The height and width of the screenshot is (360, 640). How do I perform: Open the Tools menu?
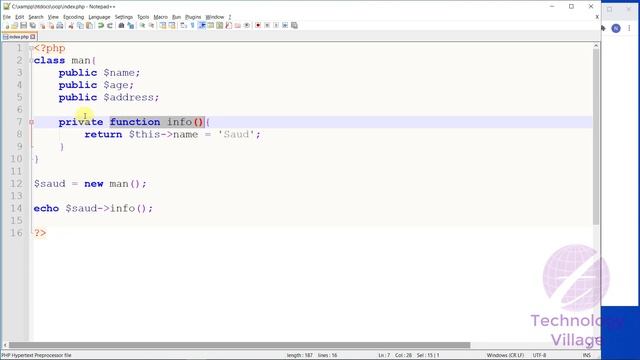click(x=143, y=17)
